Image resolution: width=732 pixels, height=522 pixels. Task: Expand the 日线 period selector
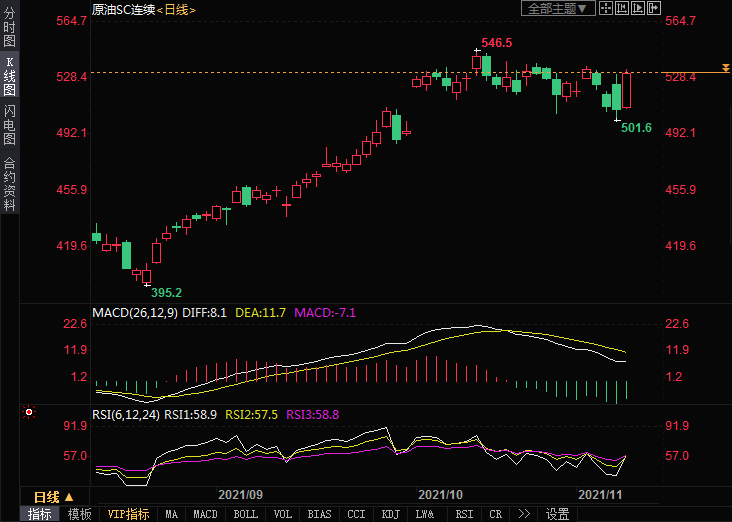coord(53,497)
